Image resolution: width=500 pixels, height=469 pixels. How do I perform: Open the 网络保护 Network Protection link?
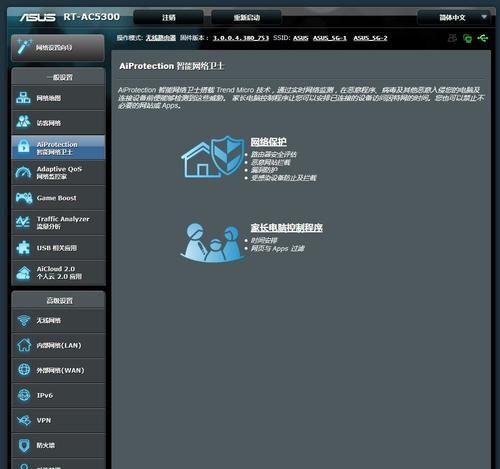click(x=268, y=142)
